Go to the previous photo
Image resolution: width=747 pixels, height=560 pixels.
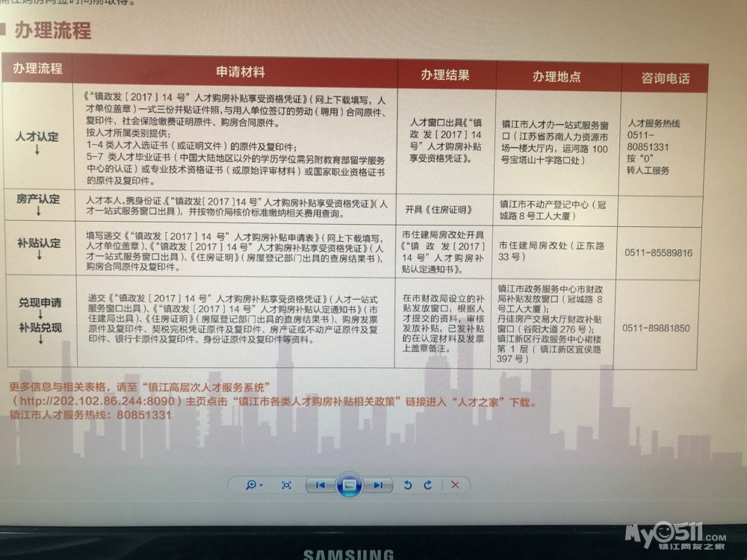coord(320,485)
